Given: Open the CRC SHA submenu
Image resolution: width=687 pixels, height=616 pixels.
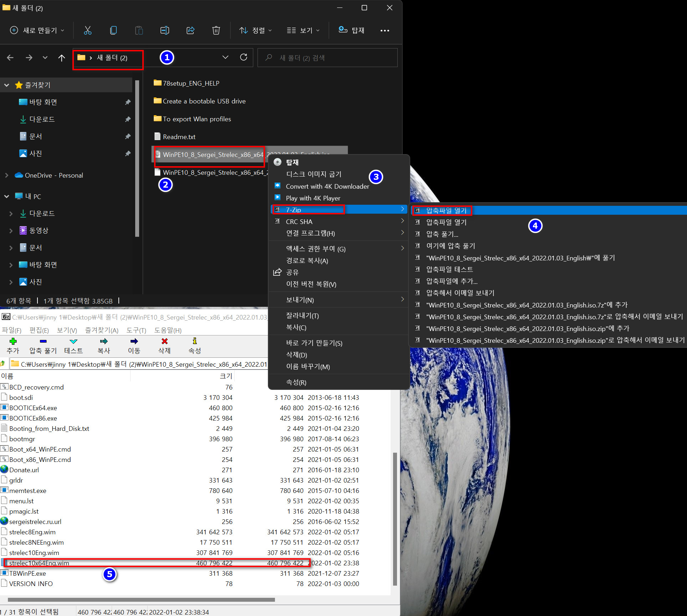Looking at the screenshot, I should point(339,222).
